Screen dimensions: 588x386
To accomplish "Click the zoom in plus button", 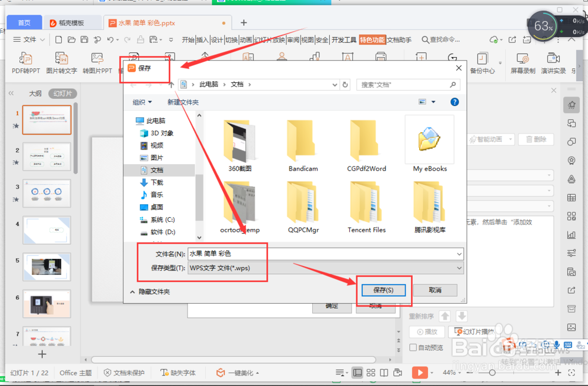I will click(557, 372).
